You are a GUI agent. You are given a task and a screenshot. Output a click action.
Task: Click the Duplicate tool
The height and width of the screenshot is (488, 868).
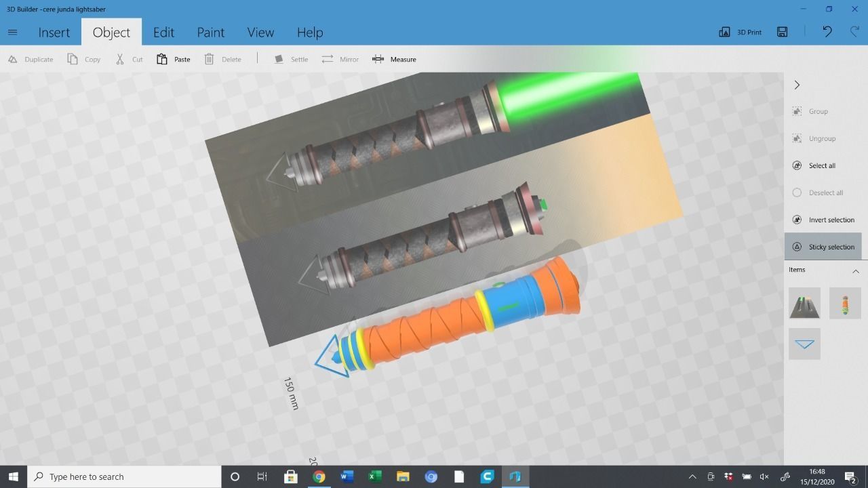click(31, 59)
